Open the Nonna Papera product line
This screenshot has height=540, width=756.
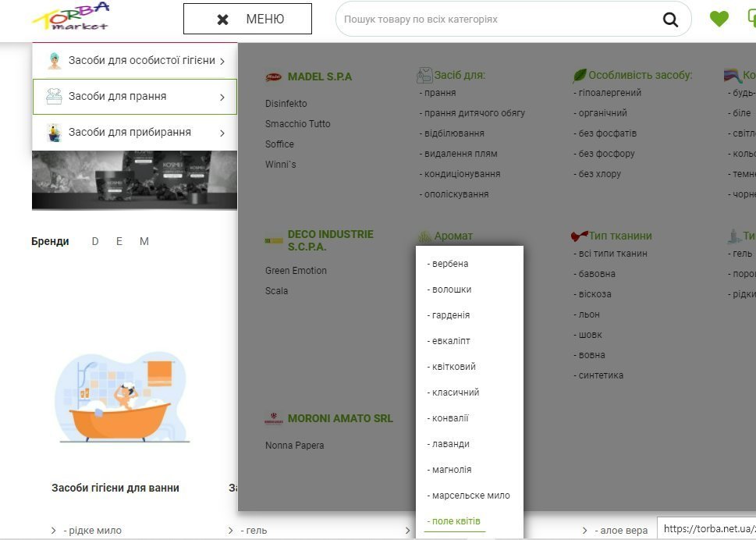click(x=294, y=446)
